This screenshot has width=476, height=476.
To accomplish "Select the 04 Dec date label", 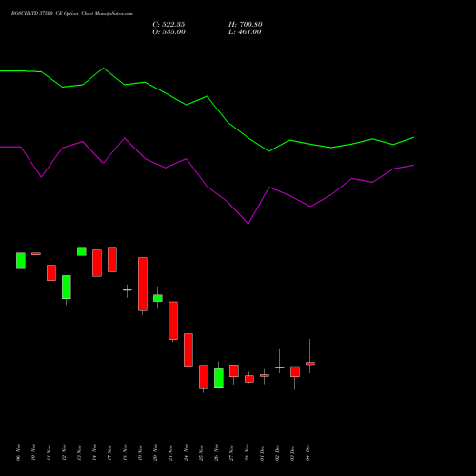I will (307, 452).
